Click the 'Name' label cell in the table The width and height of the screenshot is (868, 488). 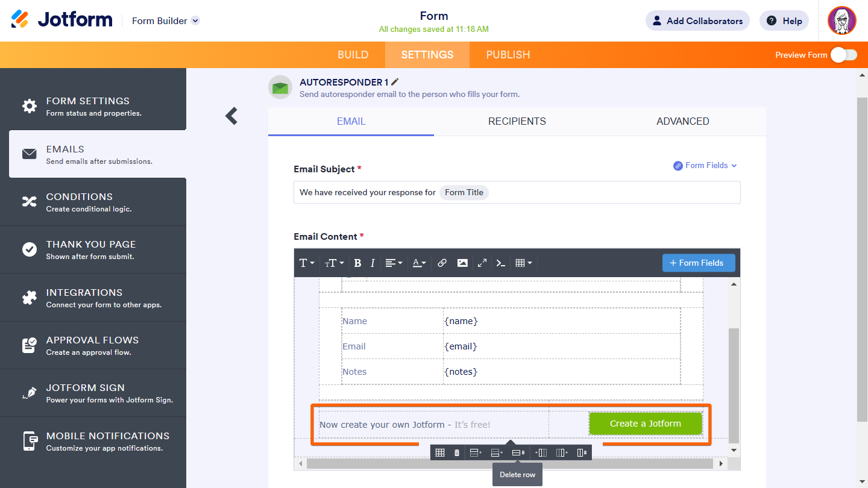(392, 321)
